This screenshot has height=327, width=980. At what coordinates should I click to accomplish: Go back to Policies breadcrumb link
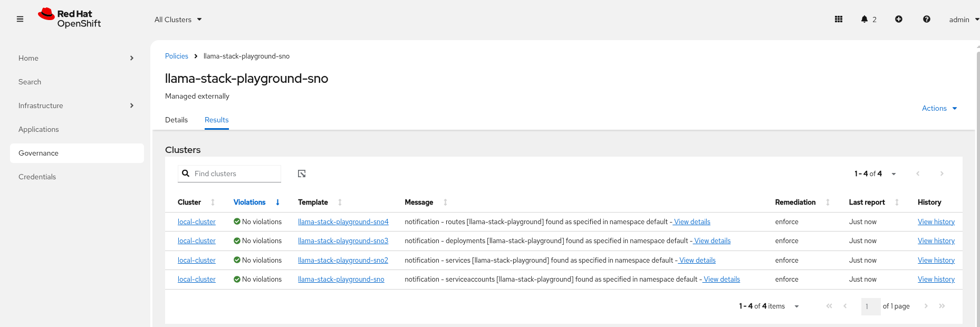[177, 56]
